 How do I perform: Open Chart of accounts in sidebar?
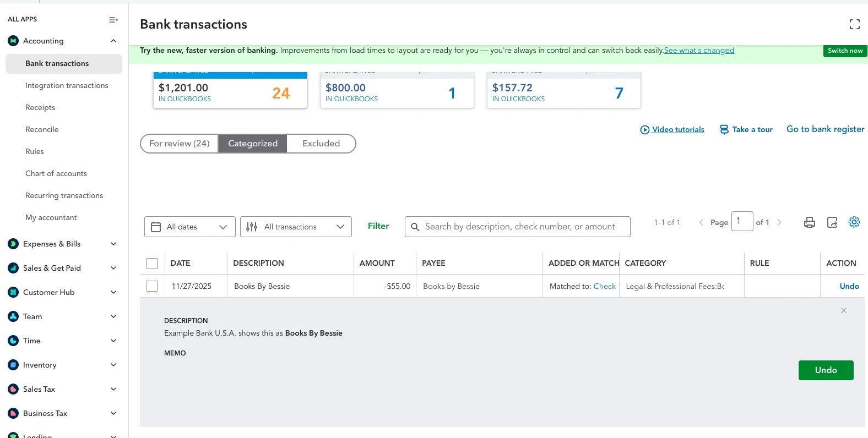(56, 173)
